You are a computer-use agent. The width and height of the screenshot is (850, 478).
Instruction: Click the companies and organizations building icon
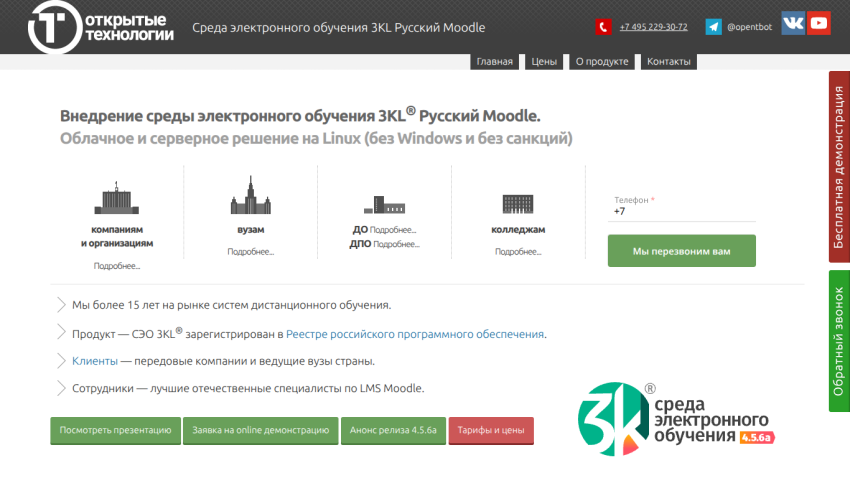(117, 198)
